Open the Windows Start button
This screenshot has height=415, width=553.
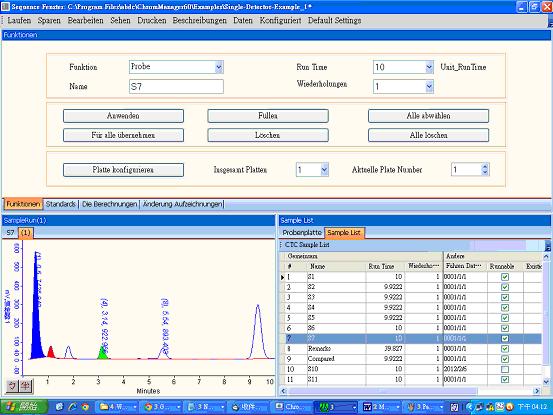(23, 407)
